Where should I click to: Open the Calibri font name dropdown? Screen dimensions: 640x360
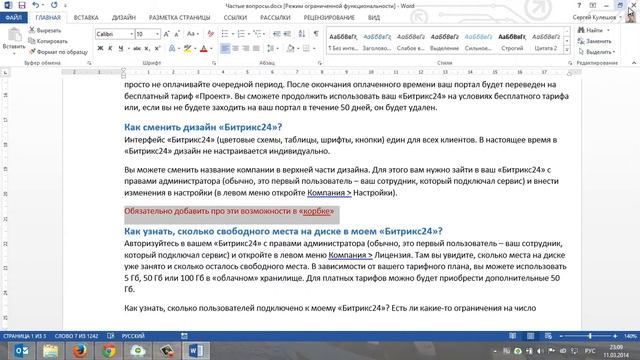131,34
